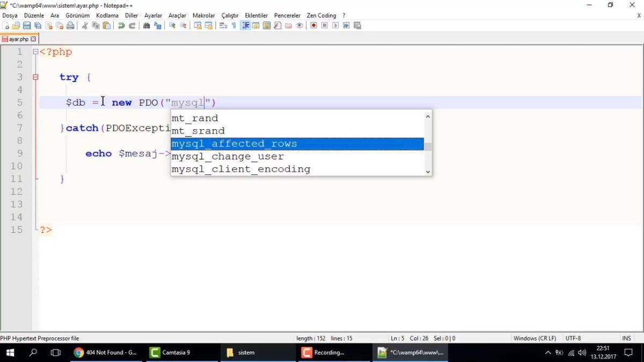This screenshot has width=644, height=362.
Task: Click Windows (CR LF) in the status bar
Action: tap(535, 338)
